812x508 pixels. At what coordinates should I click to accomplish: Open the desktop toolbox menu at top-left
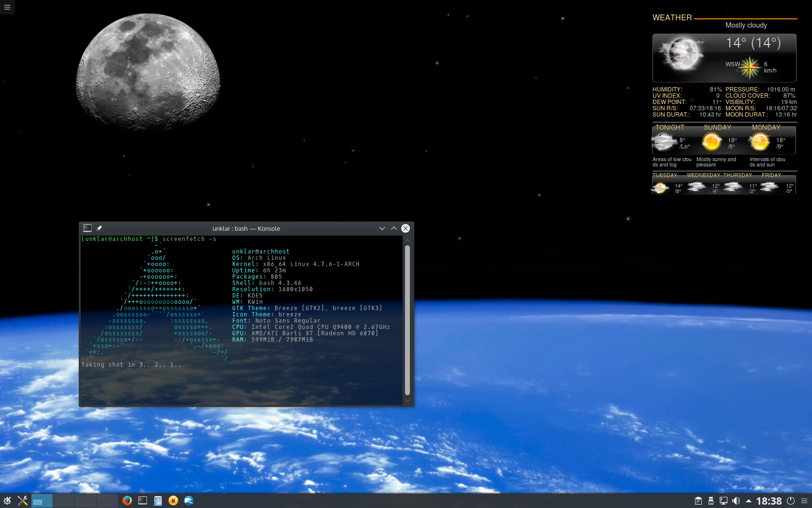click(7, 7)
